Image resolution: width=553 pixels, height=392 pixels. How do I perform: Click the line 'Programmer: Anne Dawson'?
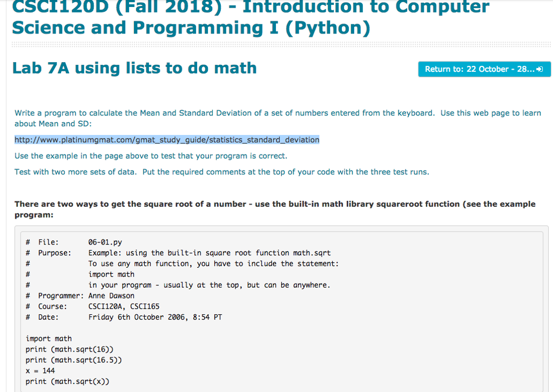[80, 296]
